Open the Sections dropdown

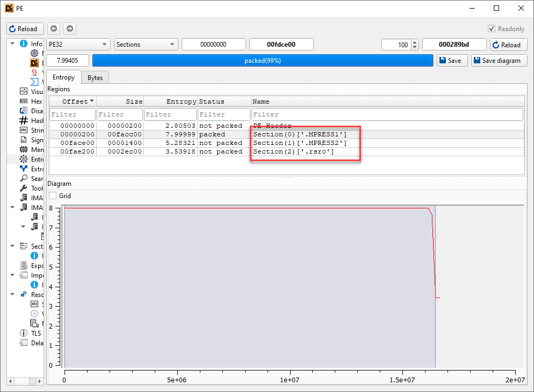coord(146,45)
